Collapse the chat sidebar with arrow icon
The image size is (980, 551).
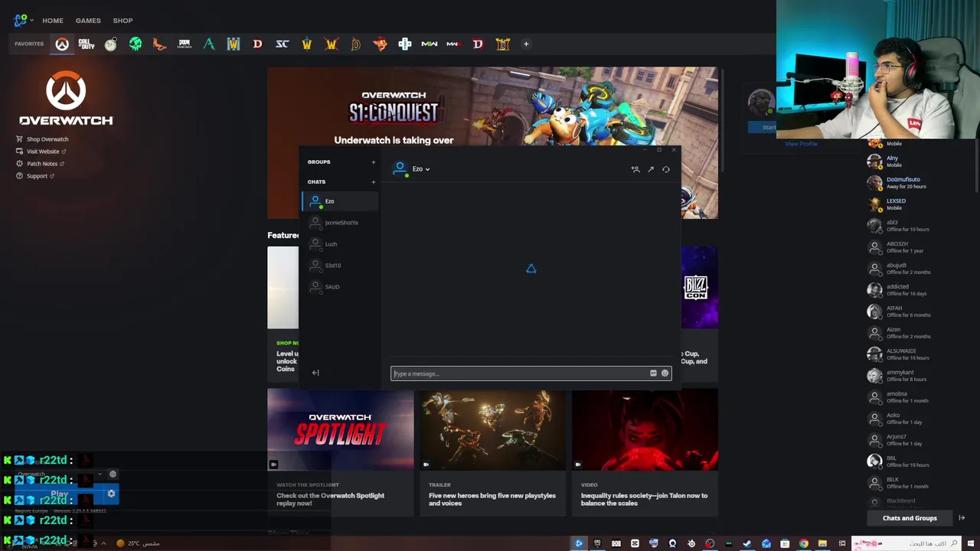click(x=315, y=373)
